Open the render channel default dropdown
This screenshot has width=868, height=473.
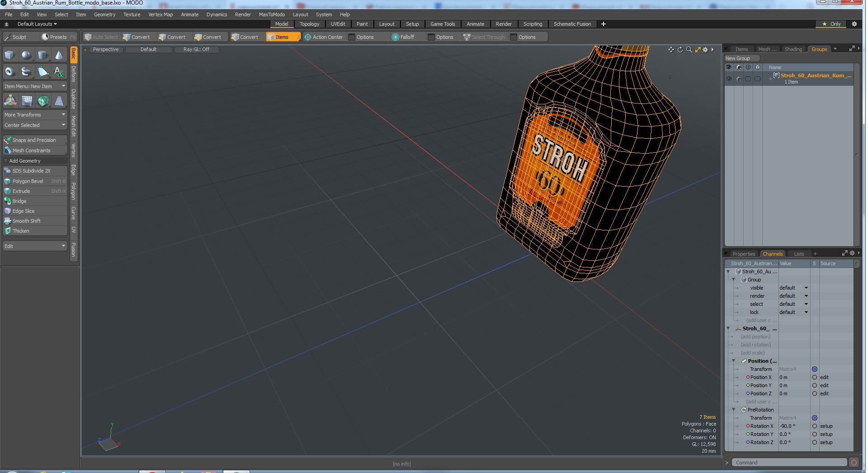(794, 296)
